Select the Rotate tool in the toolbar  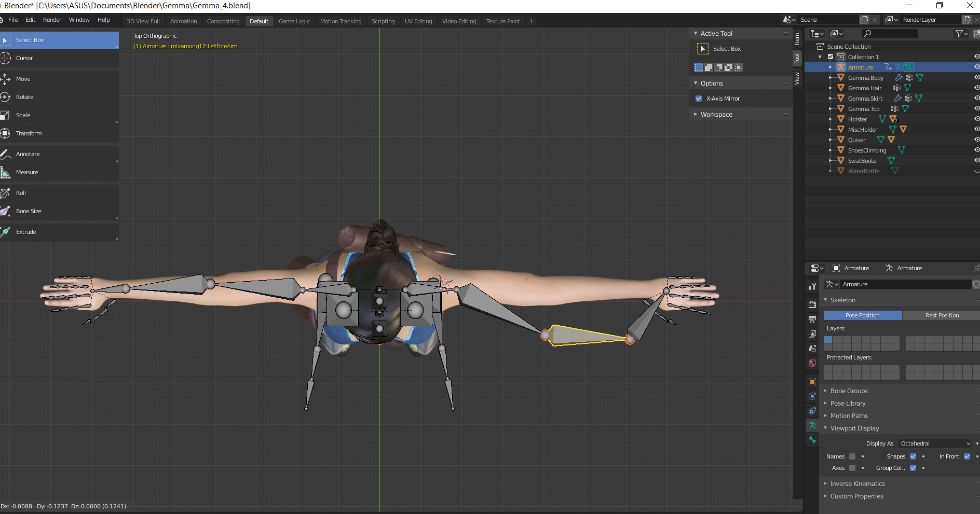tap(24, 97)
